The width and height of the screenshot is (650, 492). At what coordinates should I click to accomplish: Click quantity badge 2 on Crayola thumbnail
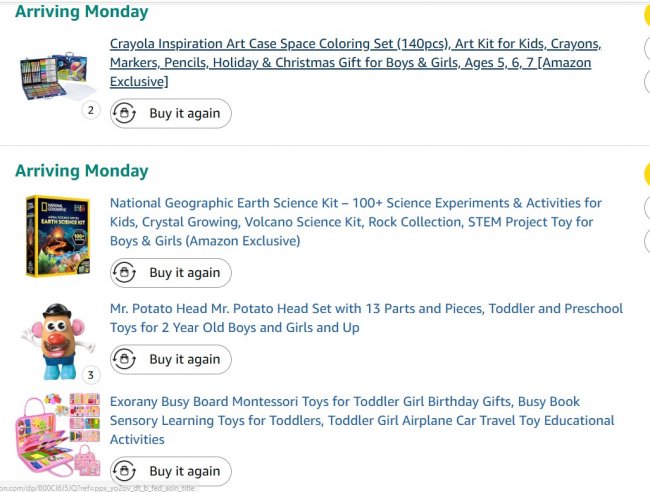(91, 110)
